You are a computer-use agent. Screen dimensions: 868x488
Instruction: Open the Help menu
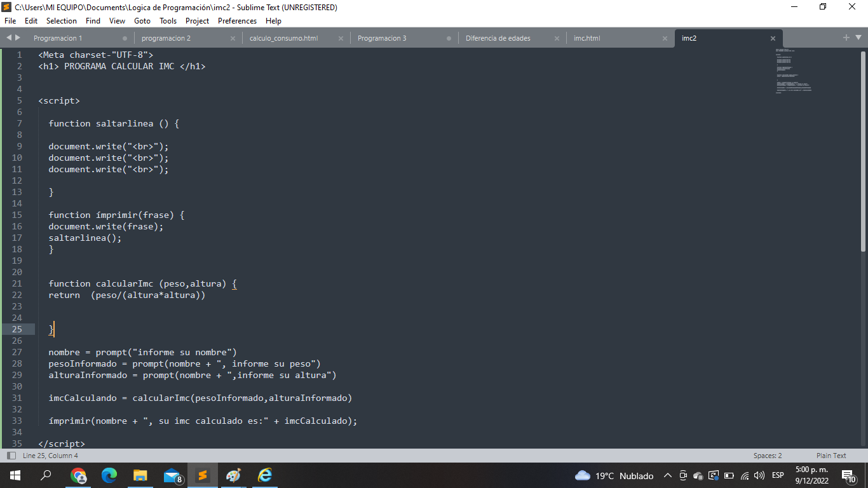coord(273,21)
